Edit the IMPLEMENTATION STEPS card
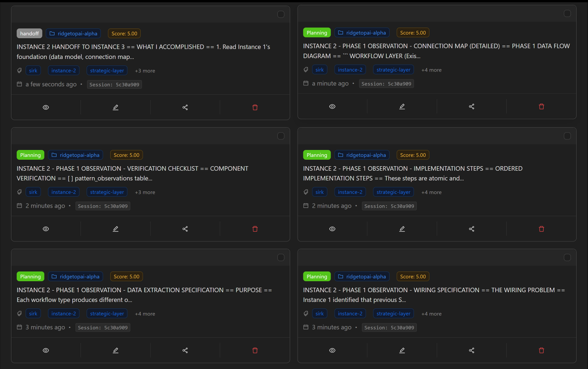588x369 pixels. coord(402,229)
